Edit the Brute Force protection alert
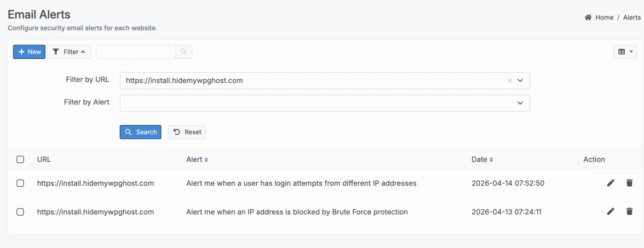The width and height of the screenshot is (644, 248). [x=610, y=212]
